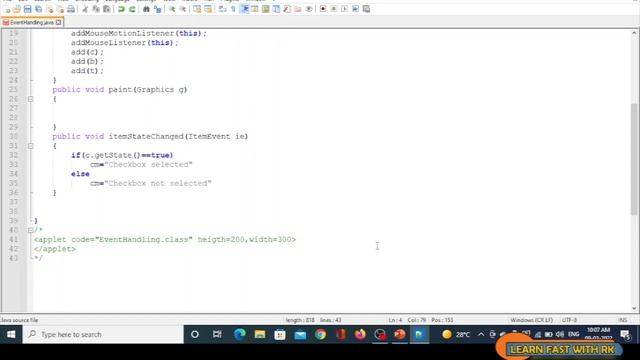Viewport: 640px width, 360px height.
Task: Play back the recorded macro
Action: [x=344, y=9]
